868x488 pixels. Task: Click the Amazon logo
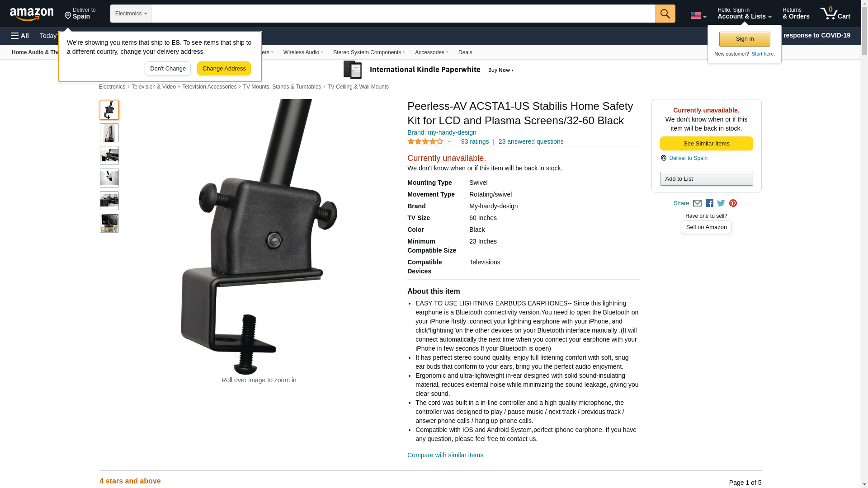32,14
